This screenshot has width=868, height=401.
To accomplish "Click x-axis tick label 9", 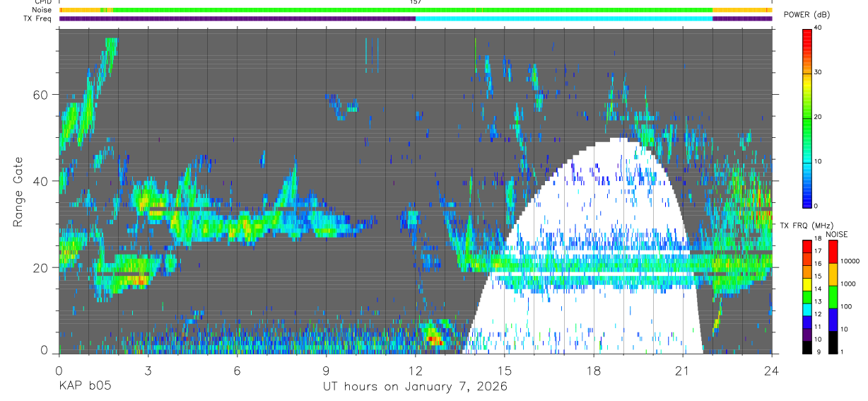I will [x=326, y=369].
